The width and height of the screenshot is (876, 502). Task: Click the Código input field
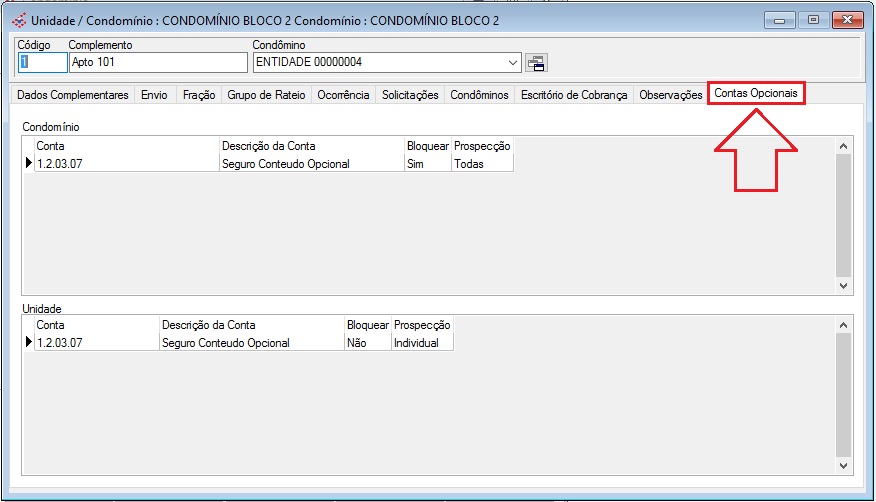(x=41, y=63)
